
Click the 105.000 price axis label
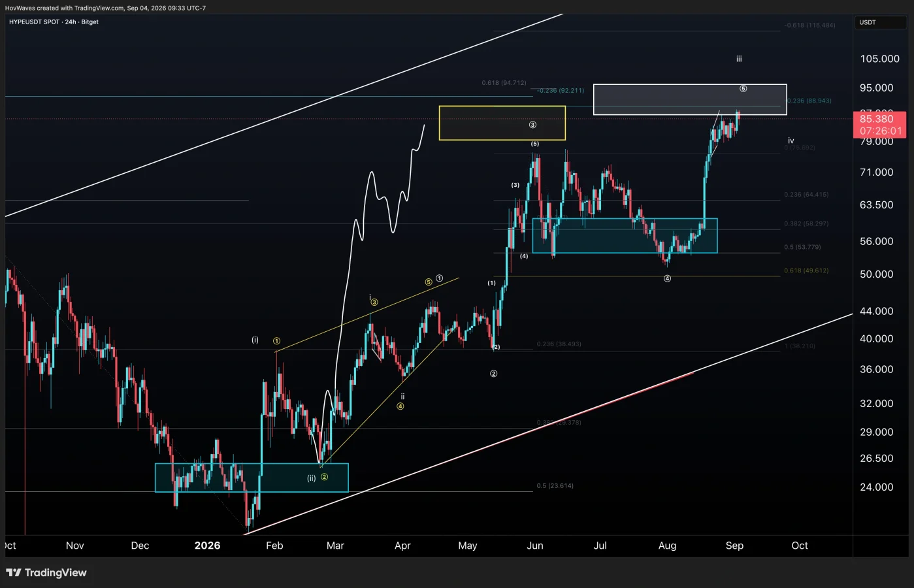pyautogui.click(x=879, y=59)
